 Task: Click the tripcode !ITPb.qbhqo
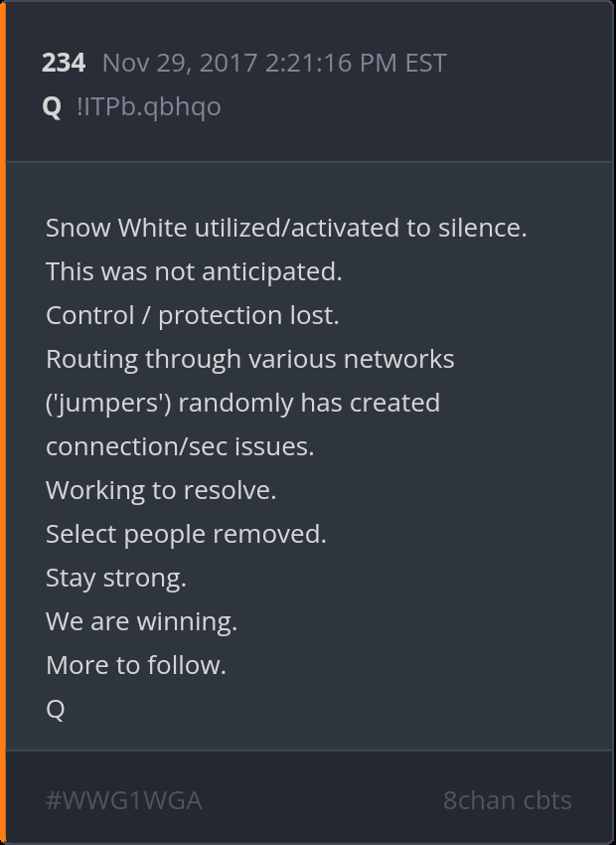coord(148,106)
